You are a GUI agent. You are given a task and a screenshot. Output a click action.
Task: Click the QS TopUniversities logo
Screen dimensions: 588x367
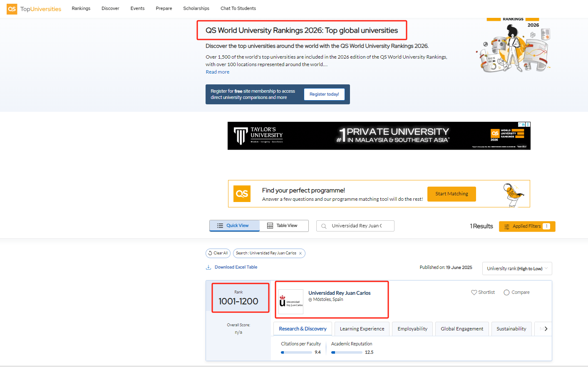(x=34, y=9)
